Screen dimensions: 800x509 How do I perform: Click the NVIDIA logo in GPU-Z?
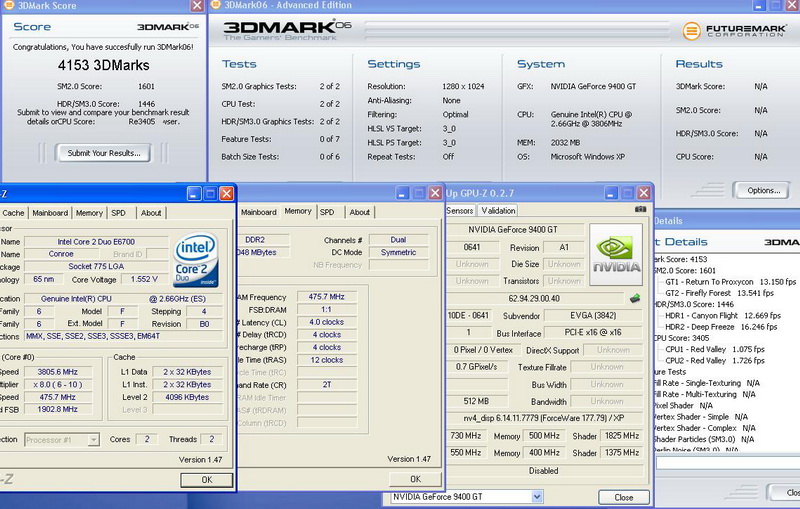(x=616, y=254)
